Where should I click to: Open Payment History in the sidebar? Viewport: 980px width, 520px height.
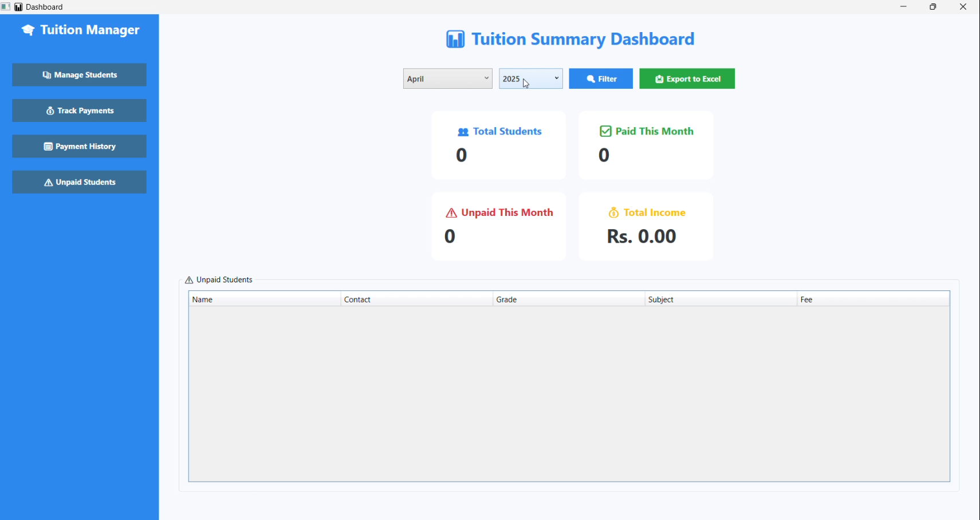tap(80, 147)
